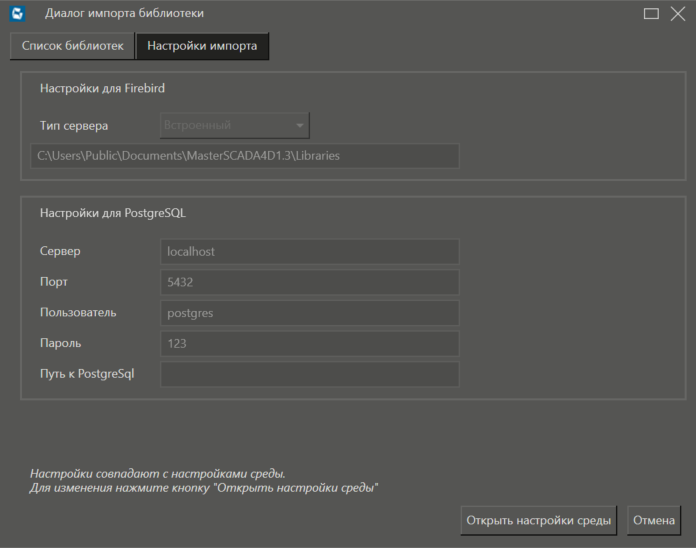Click the arrow on the Встроенный dropdown
Image resolution: width=696 pixels, height=548 pixels.
[x=299, y=125]
